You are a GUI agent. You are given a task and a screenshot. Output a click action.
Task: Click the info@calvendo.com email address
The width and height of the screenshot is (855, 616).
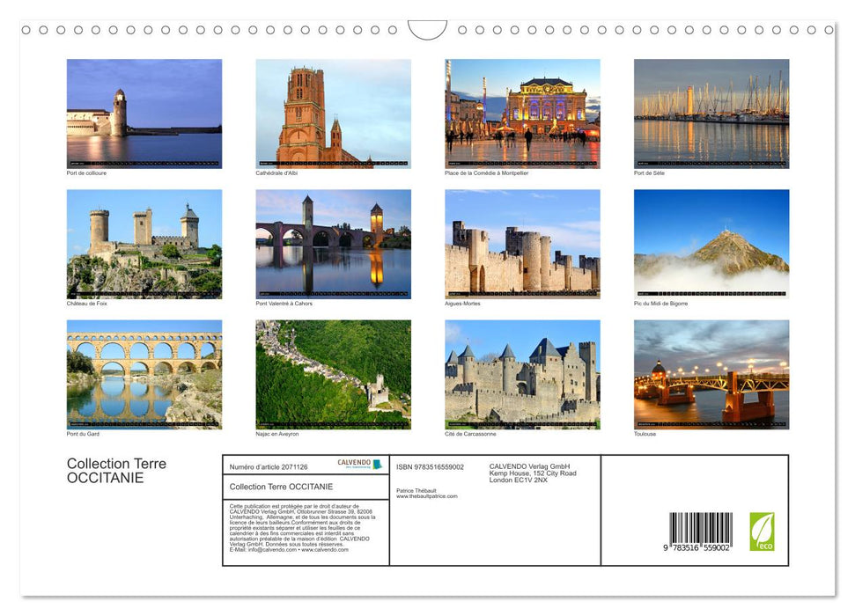pyautogui.click(x=270, y=551)
